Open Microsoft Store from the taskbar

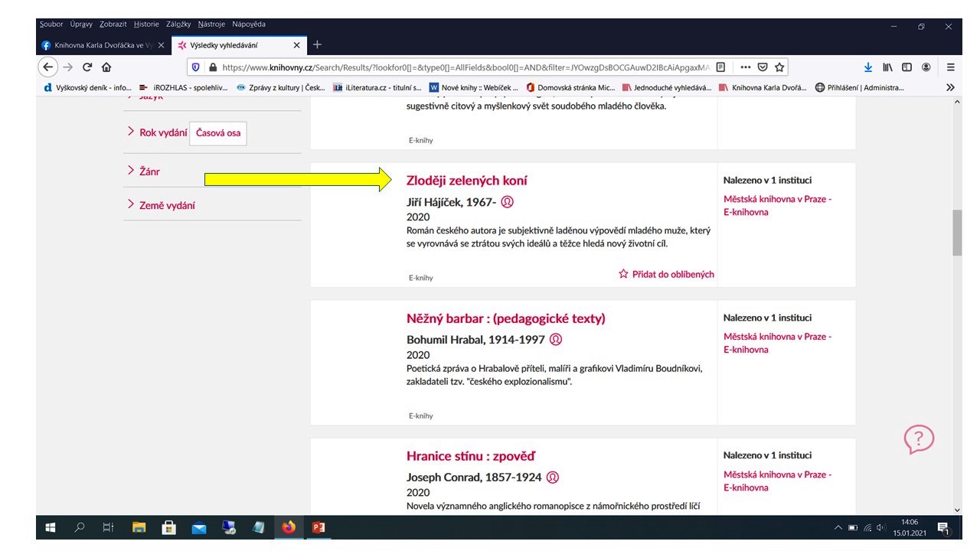click(x=169, y=527)
